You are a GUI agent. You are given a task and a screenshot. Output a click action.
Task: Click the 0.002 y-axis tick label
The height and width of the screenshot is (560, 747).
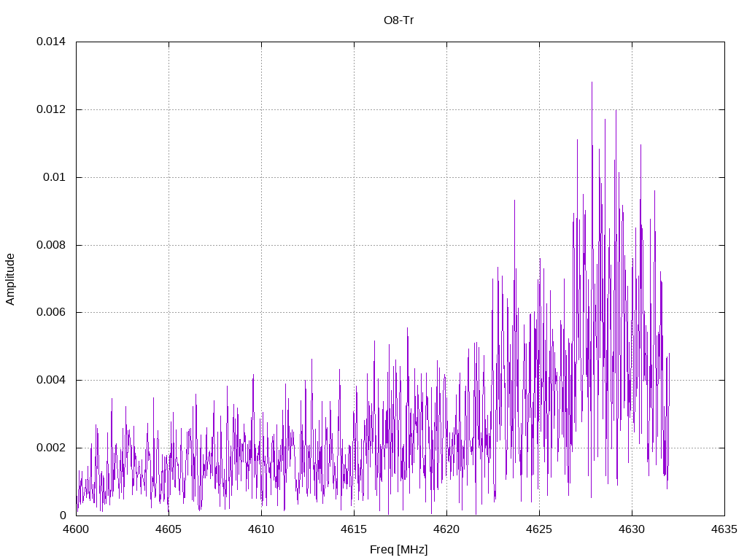pos(51,448)
